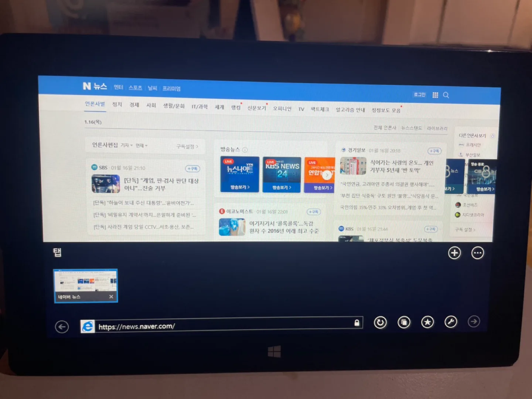
Task: Select the 언론사별 tab
Action: (x=95, y=104)
